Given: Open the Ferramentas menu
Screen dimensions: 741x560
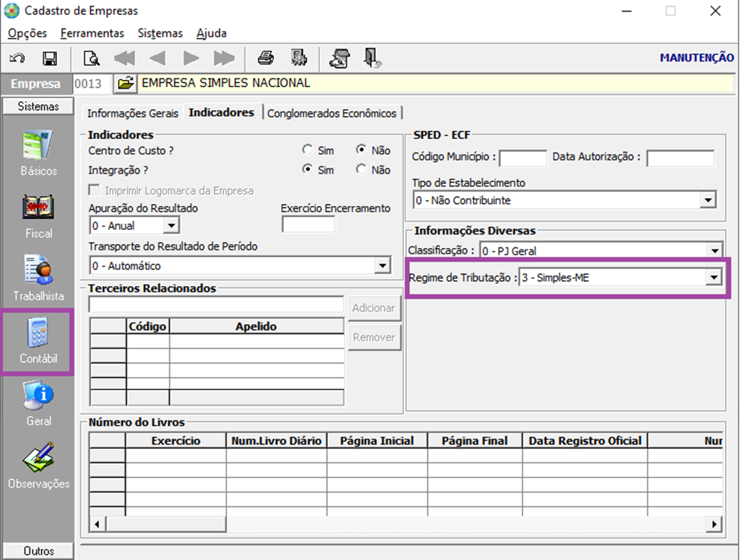Looking at the screenshot, I should [x=92, y=33].
